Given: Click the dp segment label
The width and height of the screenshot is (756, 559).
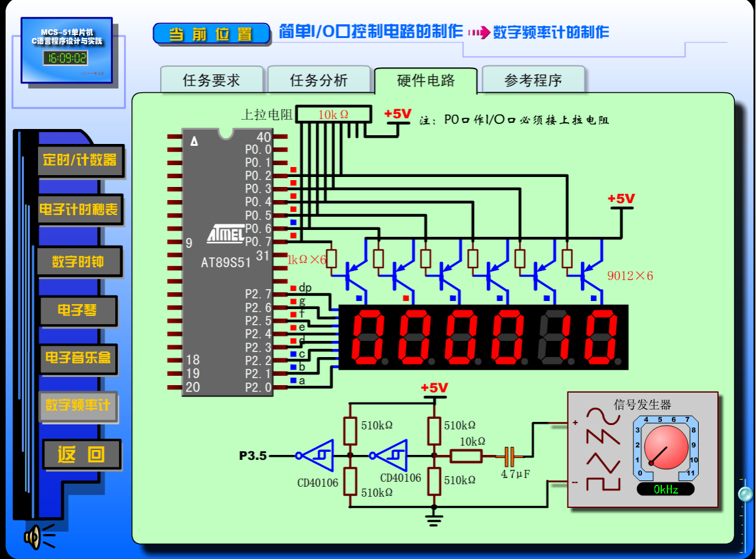Looking at the screenshot, I should (x=305, y=288).
